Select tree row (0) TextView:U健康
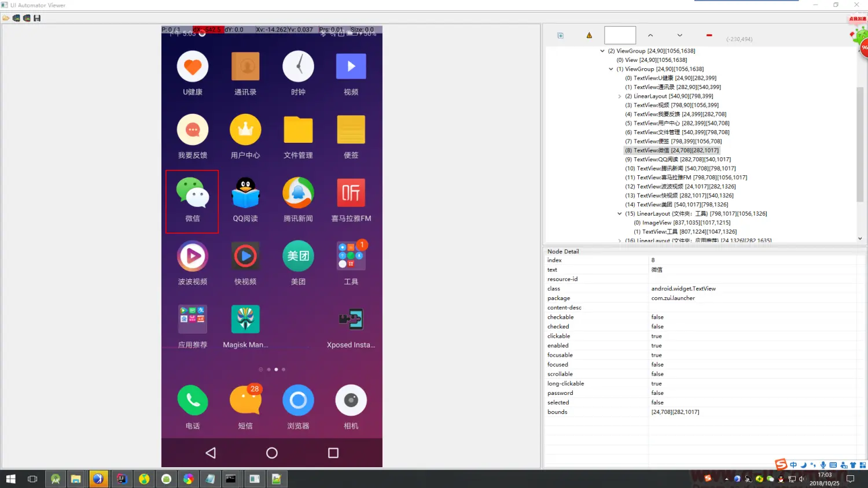The height and width of the screenshot is (488, 868). coord(671,78)
